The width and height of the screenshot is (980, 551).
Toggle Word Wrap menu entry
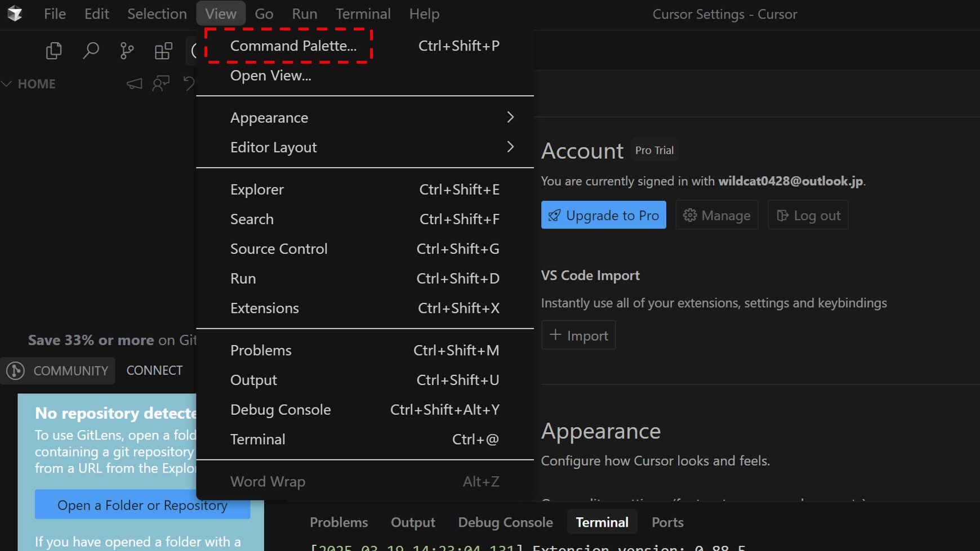pos(365,482)
